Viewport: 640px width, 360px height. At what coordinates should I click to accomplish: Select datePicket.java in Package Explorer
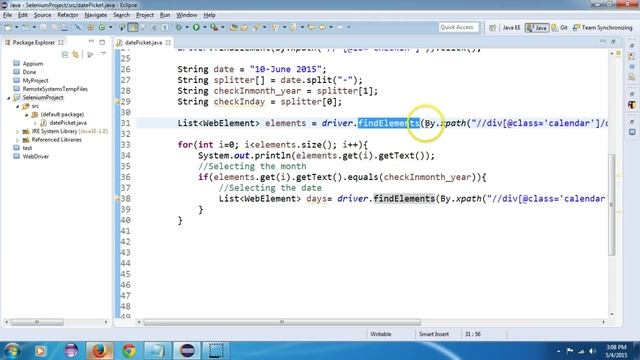(68, 123)
